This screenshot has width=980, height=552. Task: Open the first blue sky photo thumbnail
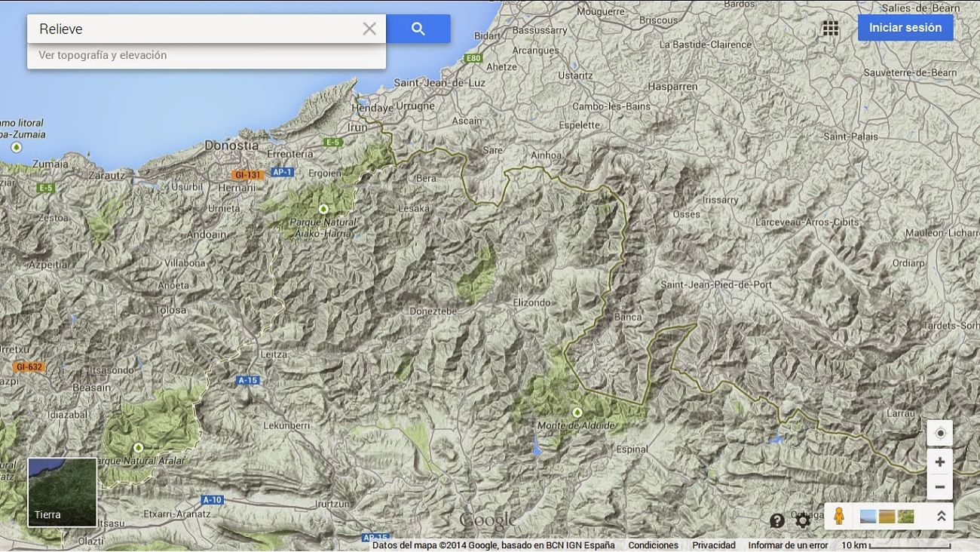point(868,517)
